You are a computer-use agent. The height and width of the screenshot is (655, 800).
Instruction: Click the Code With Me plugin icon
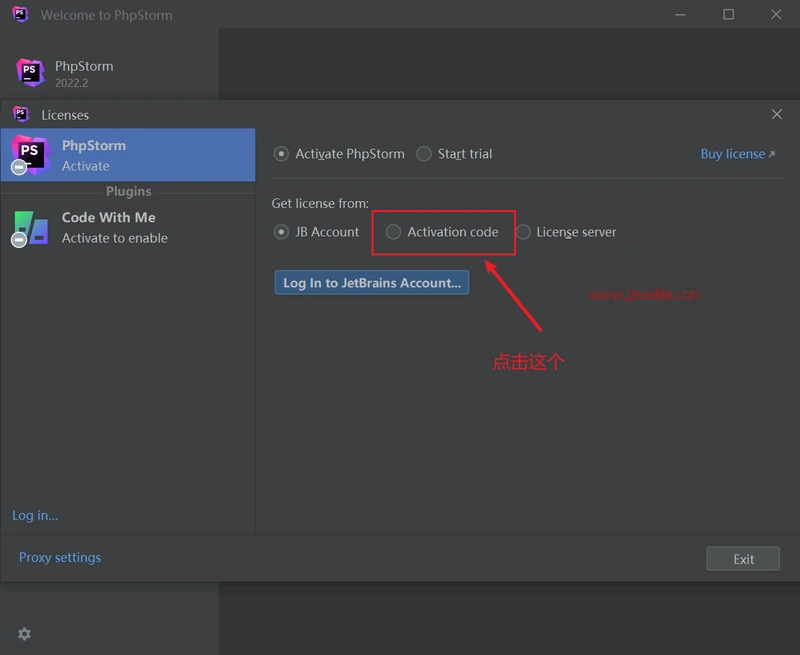coord(29,227)
